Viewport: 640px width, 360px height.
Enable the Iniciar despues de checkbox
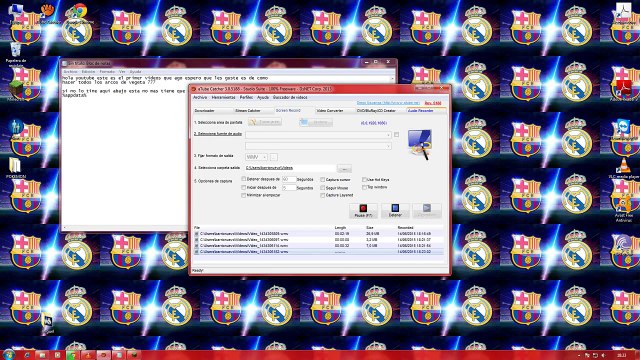tap(244, 187)
